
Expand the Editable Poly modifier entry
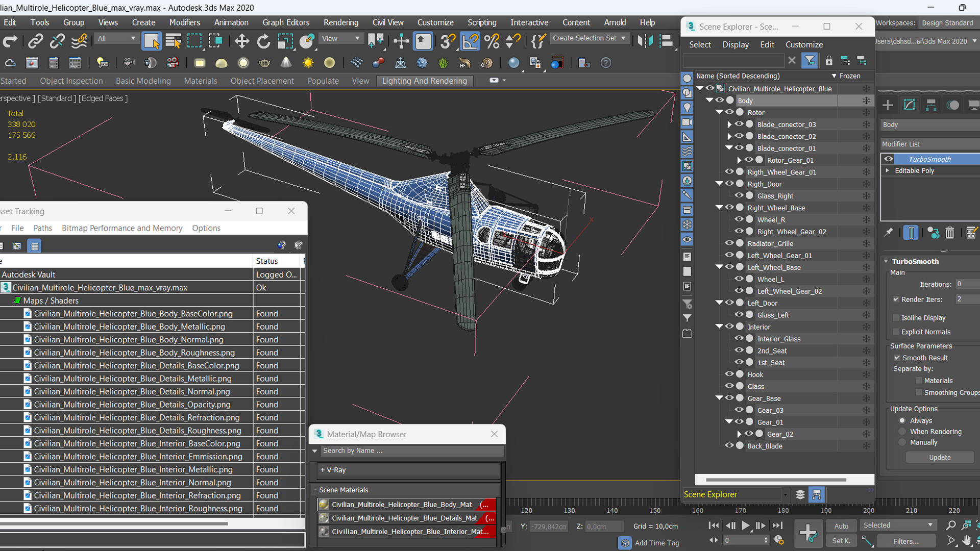tap(888, 170)
